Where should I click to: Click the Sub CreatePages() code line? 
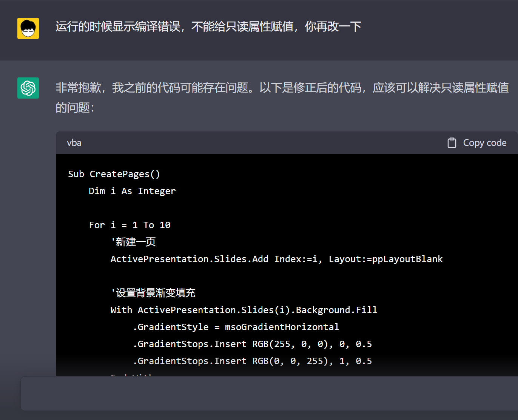click(x=114, y=174)
